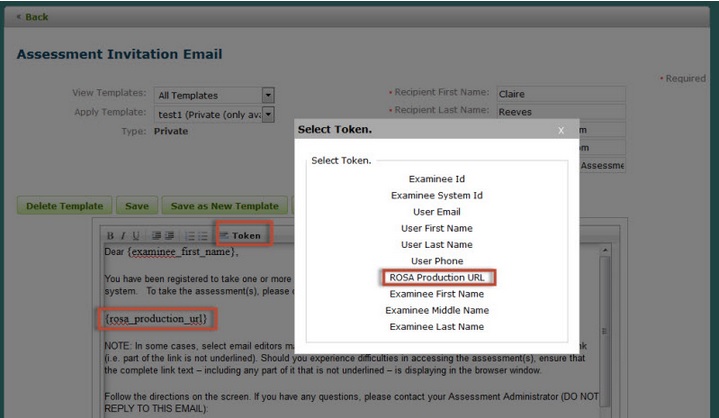Screen dimensions: 719x418
Task: Toggle italic formatting in the editor
Action: (123, 236)
